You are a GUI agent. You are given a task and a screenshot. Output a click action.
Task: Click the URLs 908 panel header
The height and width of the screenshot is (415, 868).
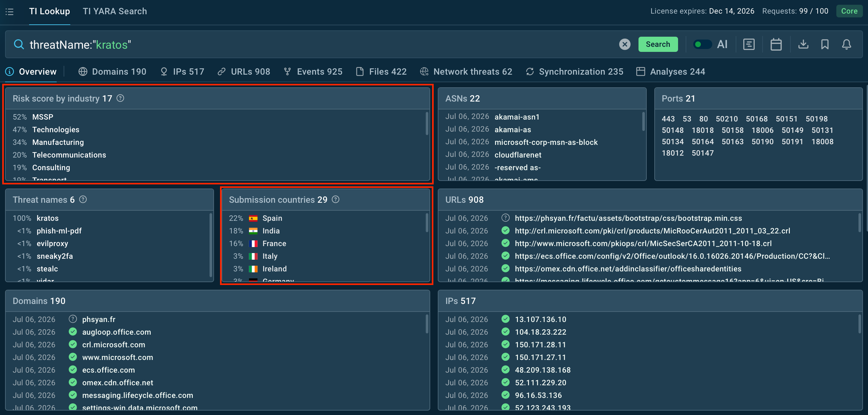[650, 200]
